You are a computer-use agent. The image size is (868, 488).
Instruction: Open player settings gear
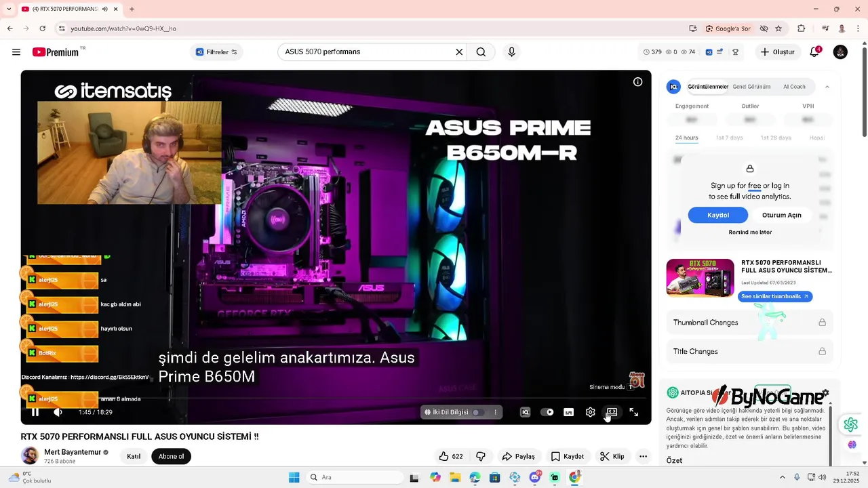click(x=591, y=412)
